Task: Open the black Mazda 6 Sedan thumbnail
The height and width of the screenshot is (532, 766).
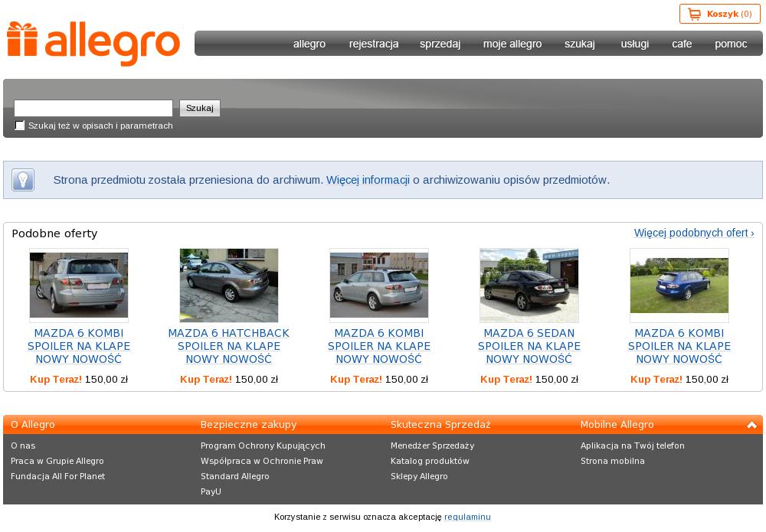Action: coord(529,286)
